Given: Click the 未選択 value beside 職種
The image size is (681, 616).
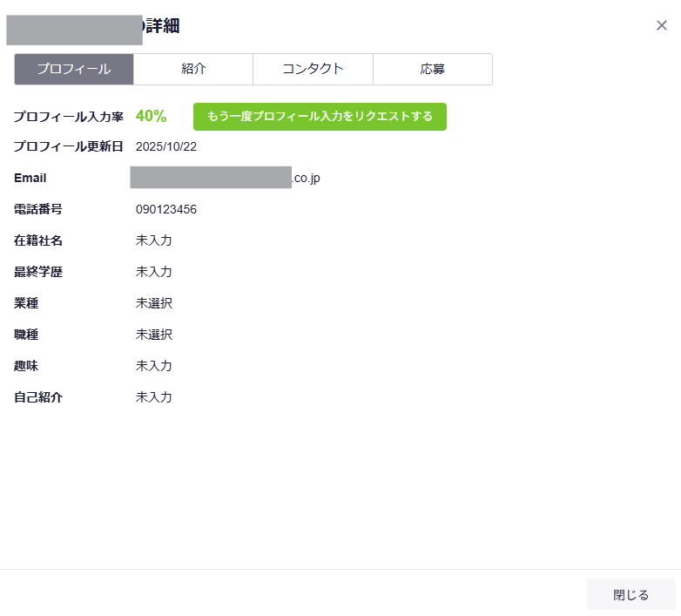Looking at the screenshot, I should tap(154, 335).
